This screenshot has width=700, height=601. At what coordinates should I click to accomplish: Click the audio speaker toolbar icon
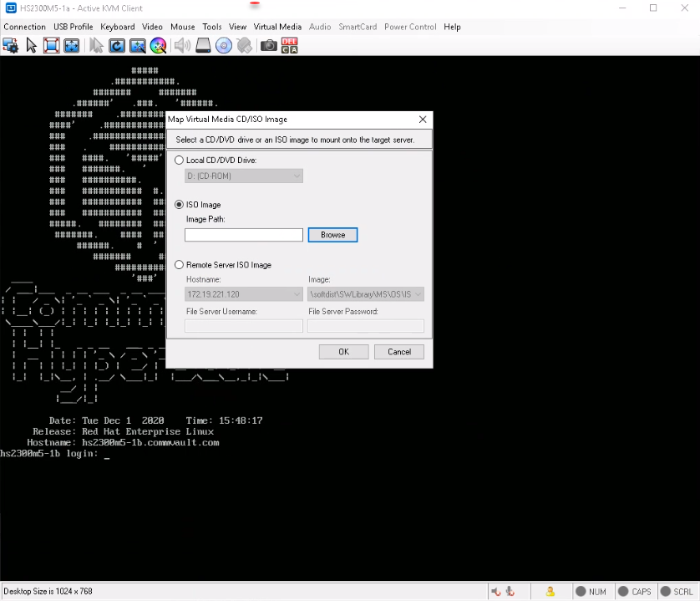[182, 45]
